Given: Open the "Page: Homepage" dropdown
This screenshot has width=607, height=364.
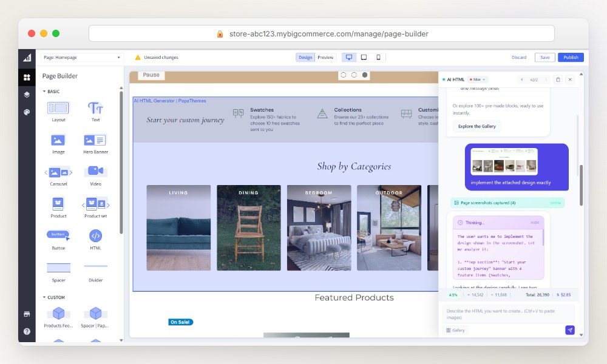Looking at the screenshot, I should [79, 56].
